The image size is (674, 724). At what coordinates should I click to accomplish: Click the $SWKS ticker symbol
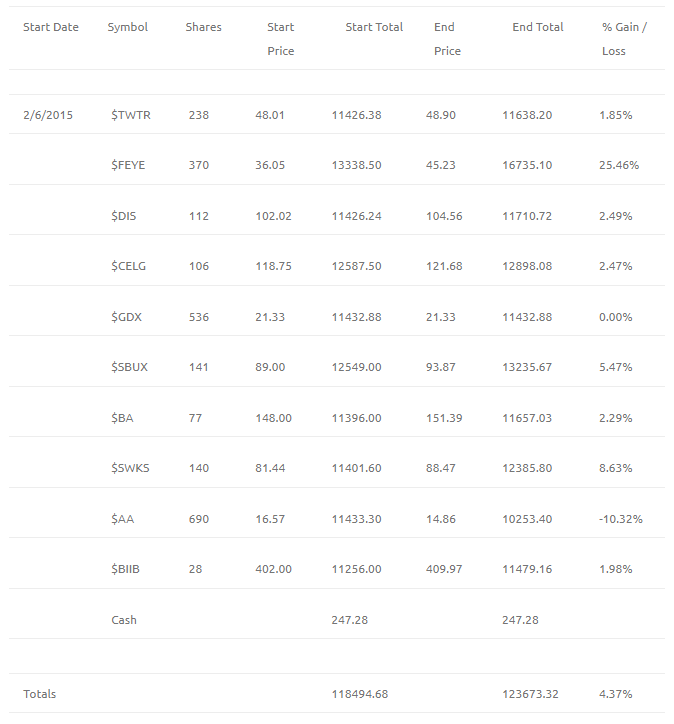(x=130, y=468)
